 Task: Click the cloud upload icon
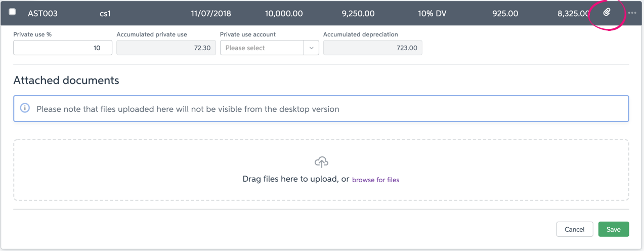321,162
